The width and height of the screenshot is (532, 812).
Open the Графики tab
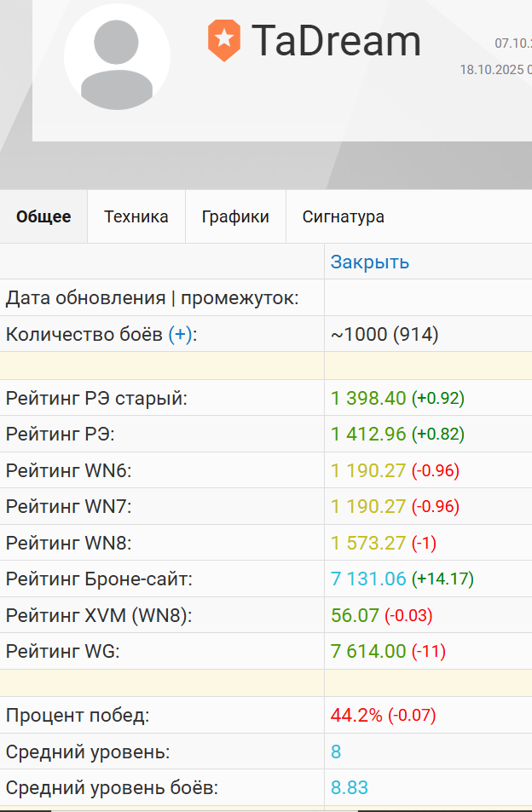coord(235,216)
